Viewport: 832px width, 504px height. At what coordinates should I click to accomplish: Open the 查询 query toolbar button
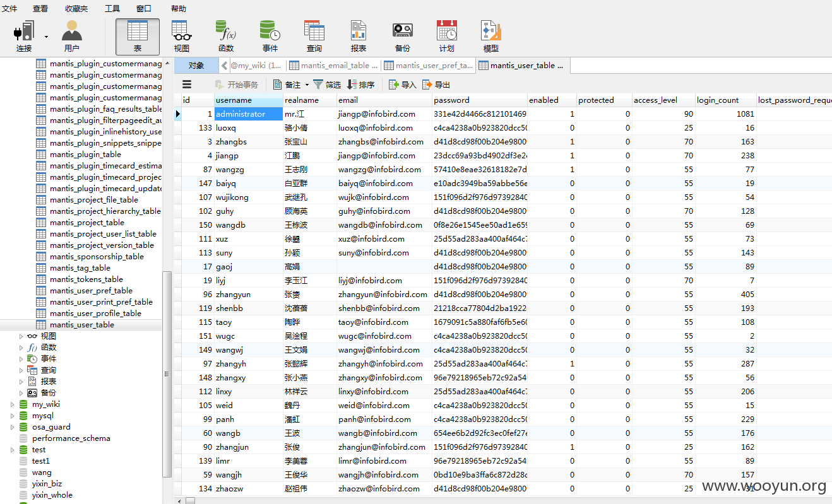coord(314,36)
